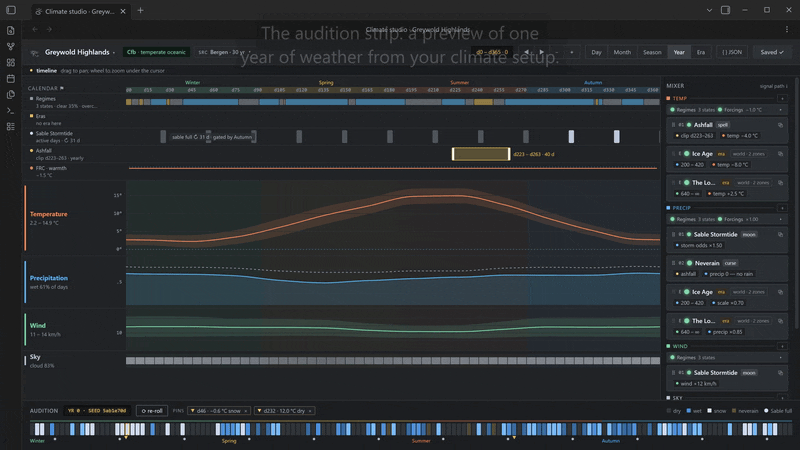The width and height of the screenshot is (800, 450).
Task: Click the play forward triangle in toolbar
Action: pos(541,52)
